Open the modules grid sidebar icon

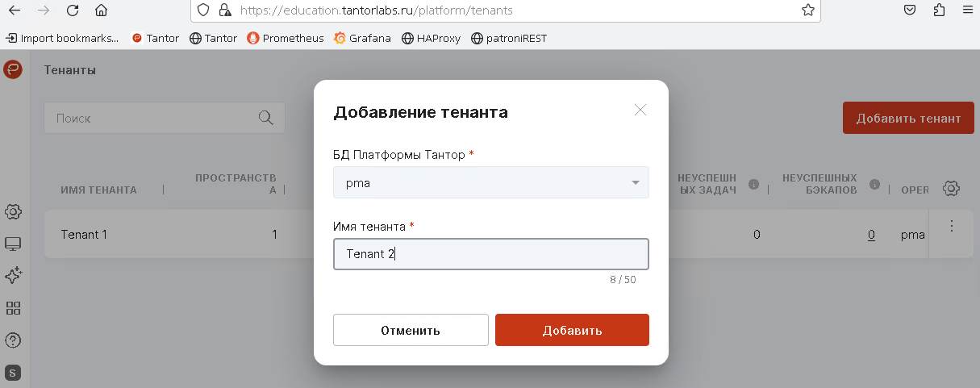(x=13, y=308)
